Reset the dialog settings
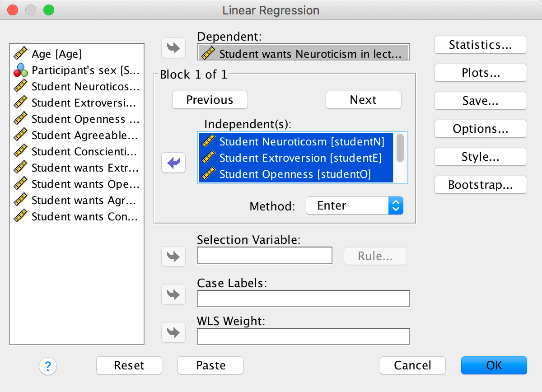542x392 pixels. point(129,365)
